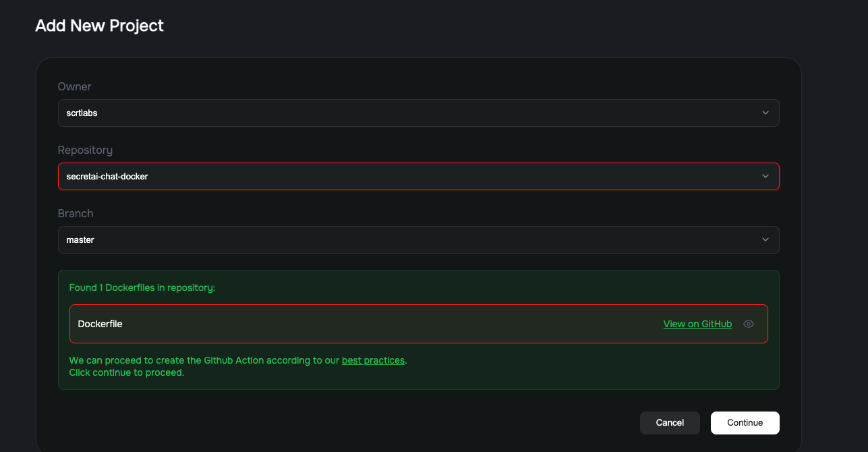Expand the secretai-chat-docker repository dropdown
868x452 pixels.
click(x=418, y=176)
